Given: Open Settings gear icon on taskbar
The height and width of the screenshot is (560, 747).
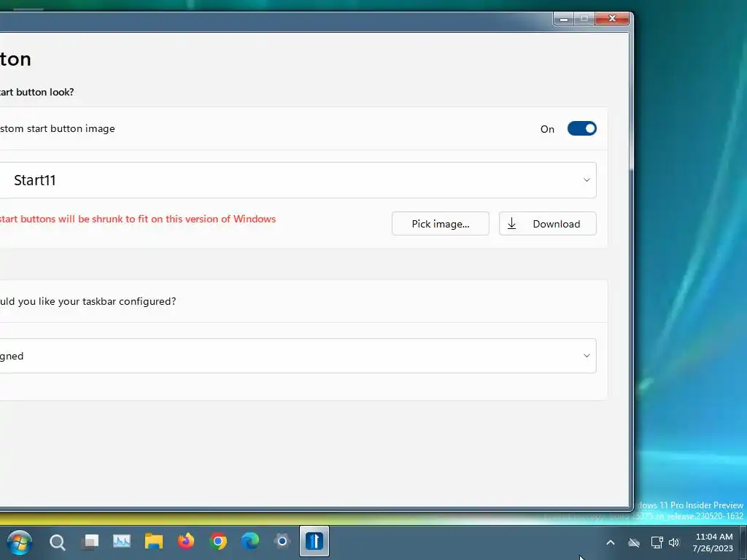Looking at the screenshot, I should coord(282,542).
